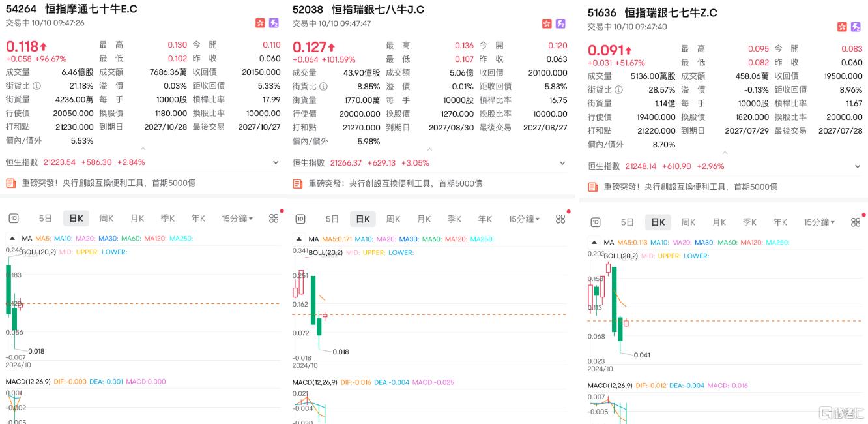The image size is (868, 424).
Task: Click news document icon in 52038 panel
Action: tap(297, 183)
